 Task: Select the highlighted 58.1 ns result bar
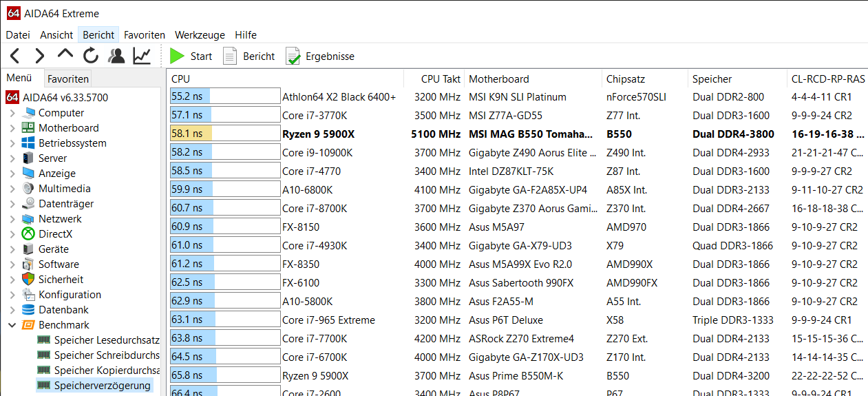point(225,134)
